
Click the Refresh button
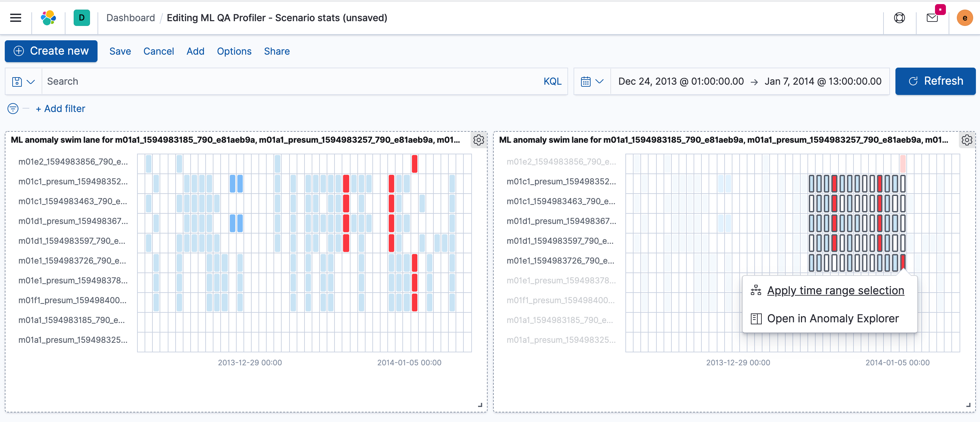935,81
